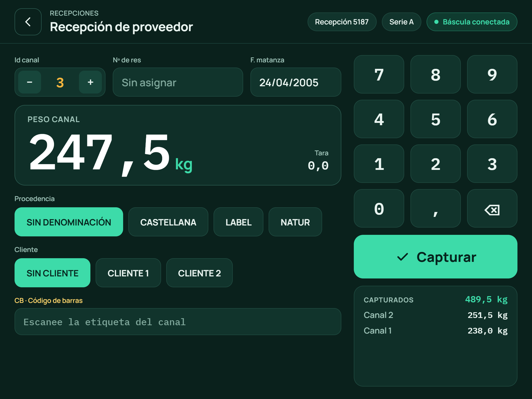532x399 pixels.
Task: Choose CLIENTE 1 option
Action: tap(128, 273)
